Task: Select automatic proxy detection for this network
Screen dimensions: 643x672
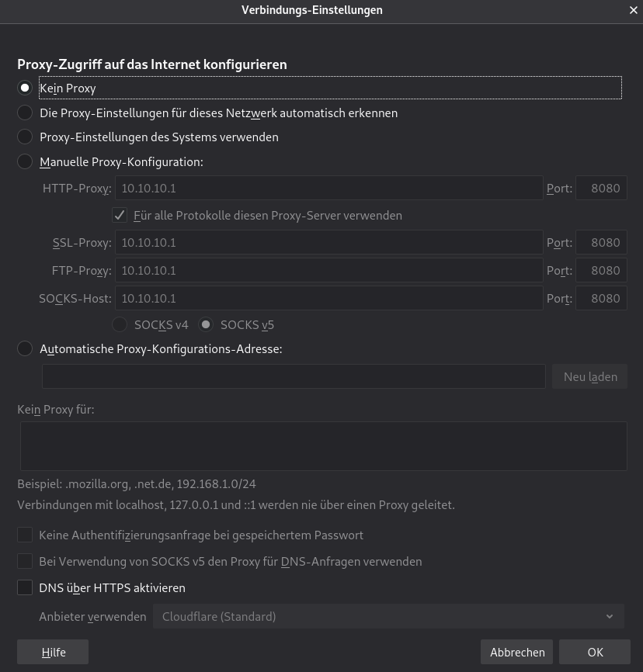Action: [24, 113]
